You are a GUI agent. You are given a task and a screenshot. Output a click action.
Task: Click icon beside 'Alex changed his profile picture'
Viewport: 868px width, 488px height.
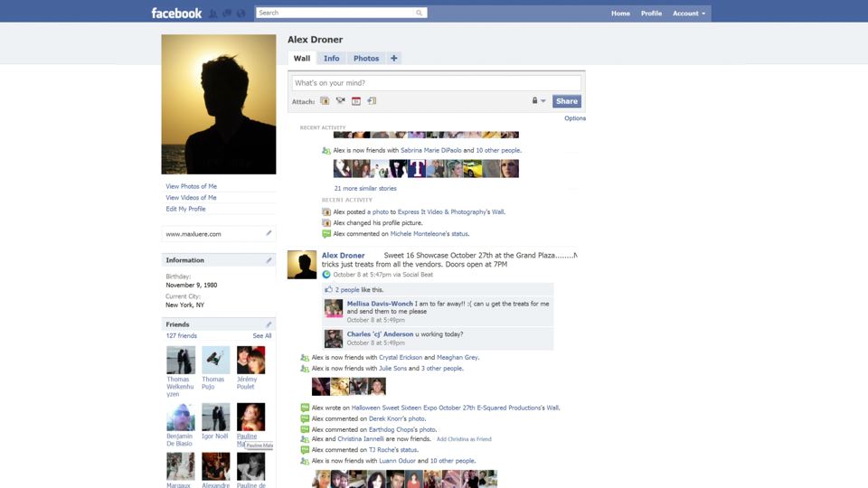[x=326, y=223]
